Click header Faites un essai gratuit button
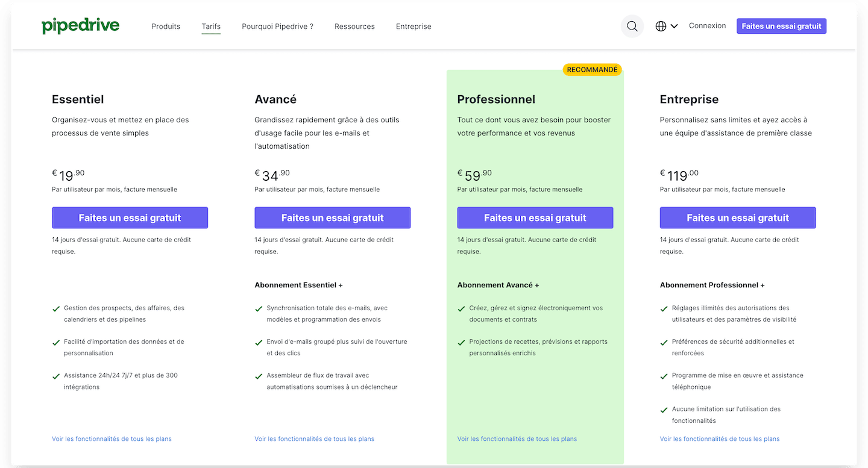This screenshot has height=468, width=868. [781, 26]
